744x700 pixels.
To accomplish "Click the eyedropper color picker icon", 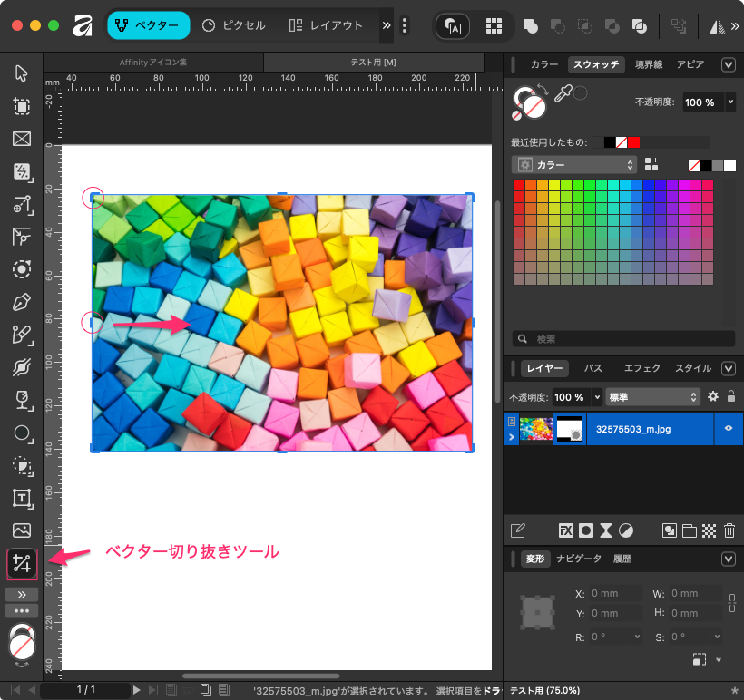I will pos(563,94).
